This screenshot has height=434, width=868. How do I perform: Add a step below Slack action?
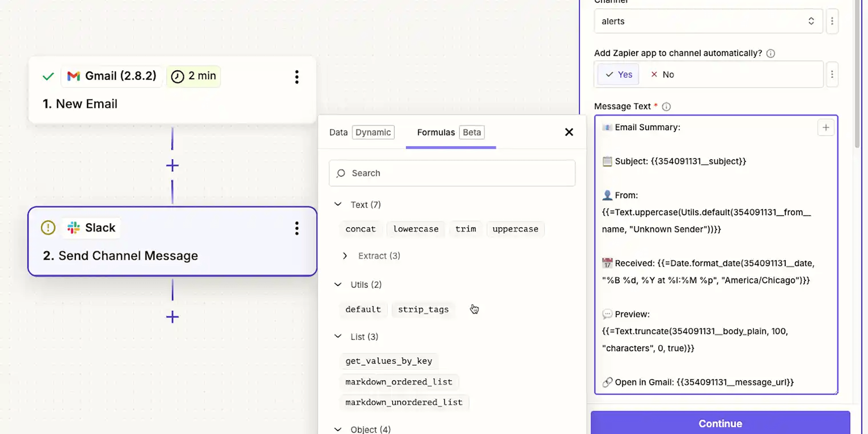(x=172, y=317)
